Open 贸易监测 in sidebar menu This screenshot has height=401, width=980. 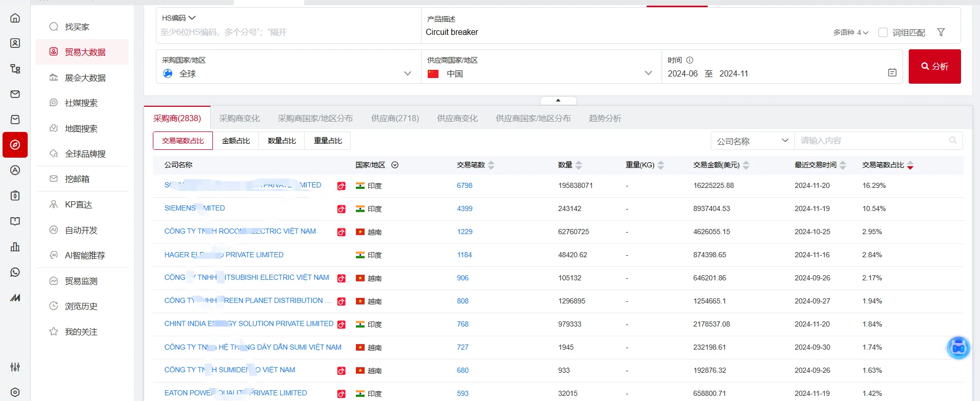coord(82,281)
